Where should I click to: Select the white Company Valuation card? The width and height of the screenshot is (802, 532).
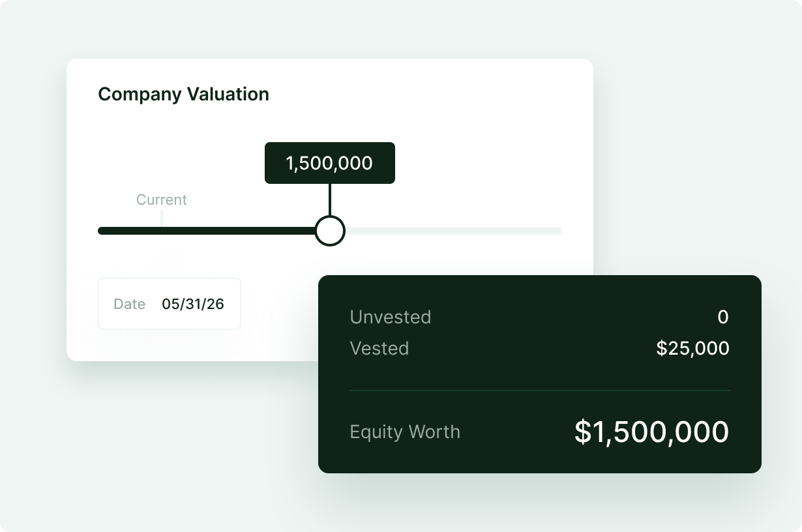click(x=196, y=130)
